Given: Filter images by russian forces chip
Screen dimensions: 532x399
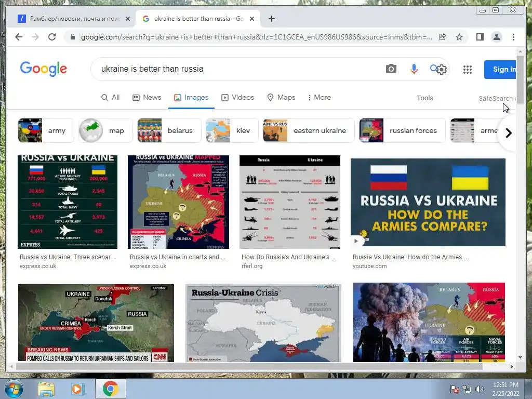Looking at the screenshot, I should point(403,130).
